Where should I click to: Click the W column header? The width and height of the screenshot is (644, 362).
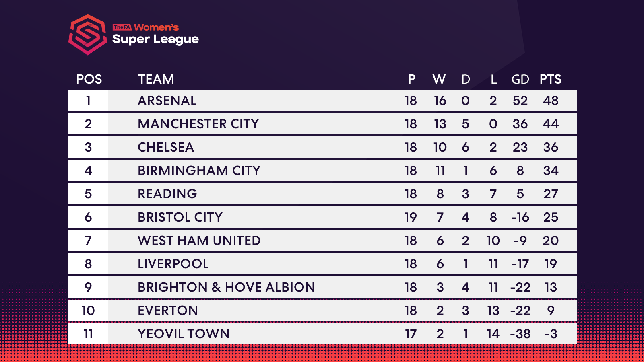[x=439, y=79]
